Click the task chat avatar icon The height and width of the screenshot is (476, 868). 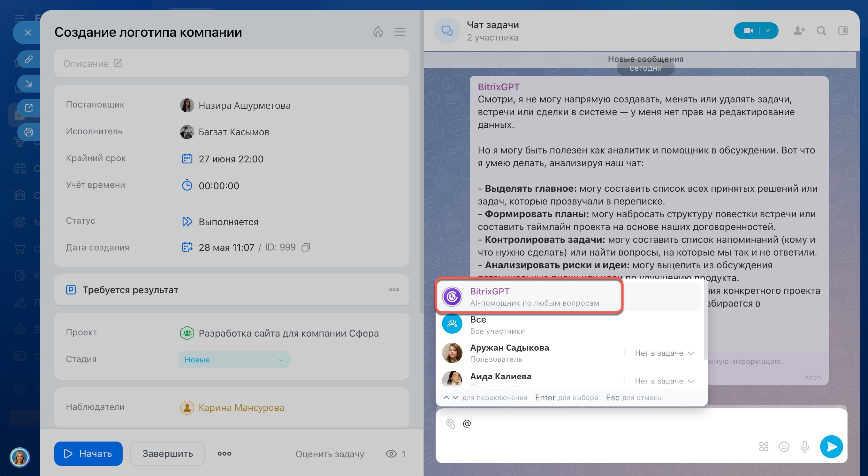[x=447, y=31]
